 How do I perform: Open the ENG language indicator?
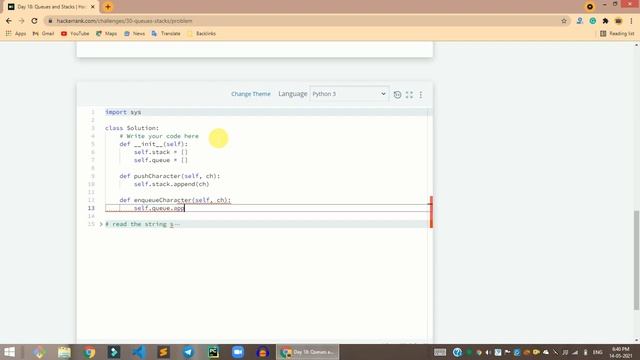(598, 352)
